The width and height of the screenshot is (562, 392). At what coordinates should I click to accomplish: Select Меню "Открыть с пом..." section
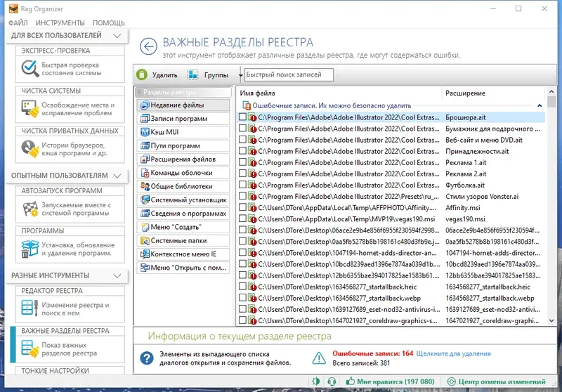tap(183, 268)
